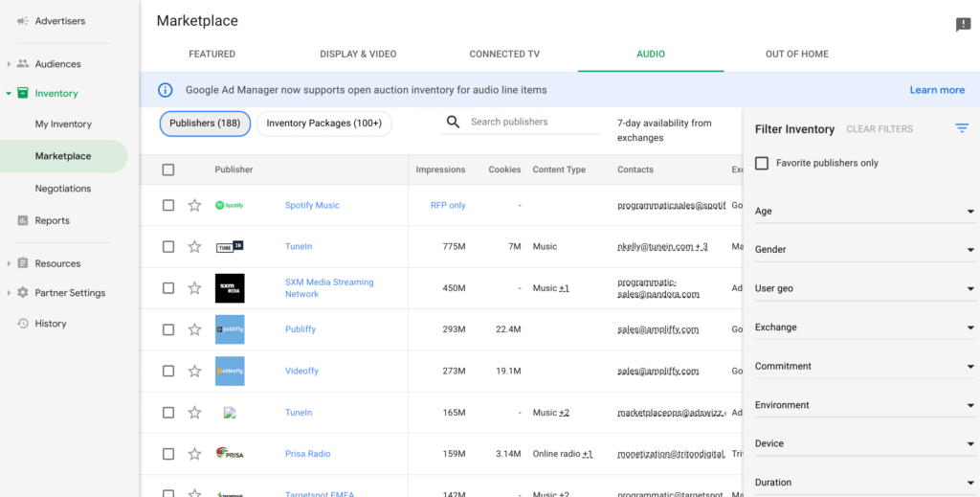The width and height of the screenshot is (980, 497).
Task: Open Negotiations in the sidebar
Action: [x=63, y=189]
